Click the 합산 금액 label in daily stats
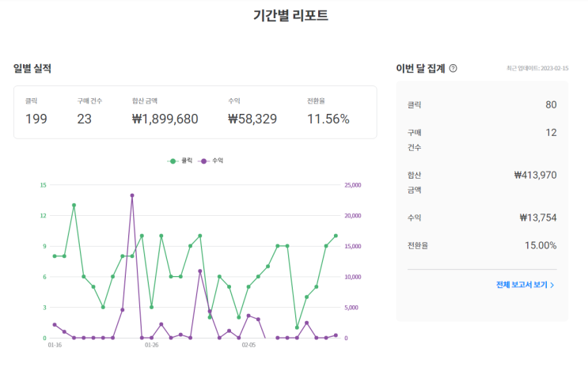Viewport: 588px width, 367px height. [145, 100]
